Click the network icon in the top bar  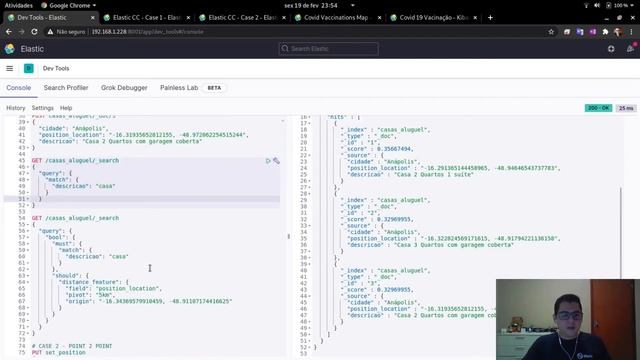(x=586, y=5)
